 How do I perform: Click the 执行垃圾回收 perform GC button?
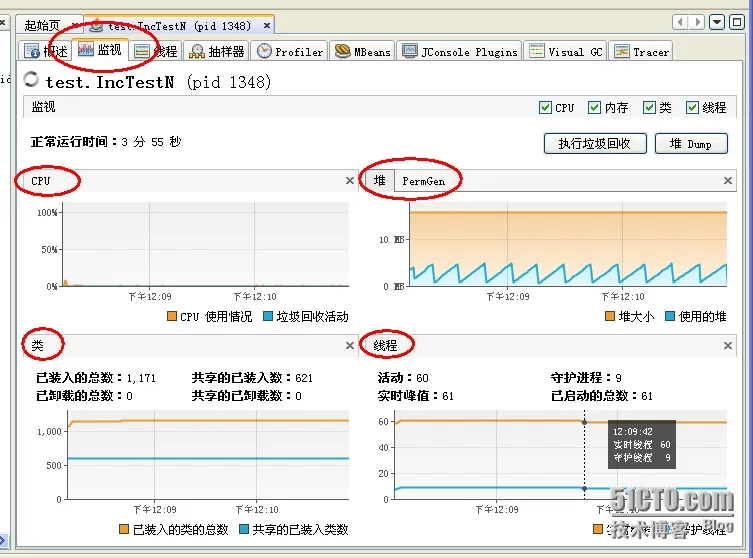[x=595, y=144]
